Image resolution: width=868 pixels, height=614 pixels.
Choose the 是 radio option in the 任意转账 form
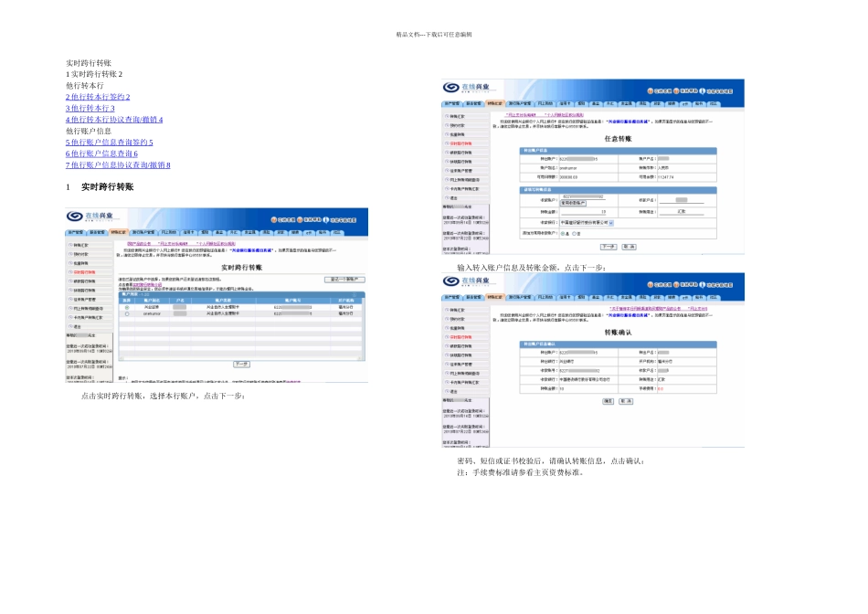(x=563, y=234)
